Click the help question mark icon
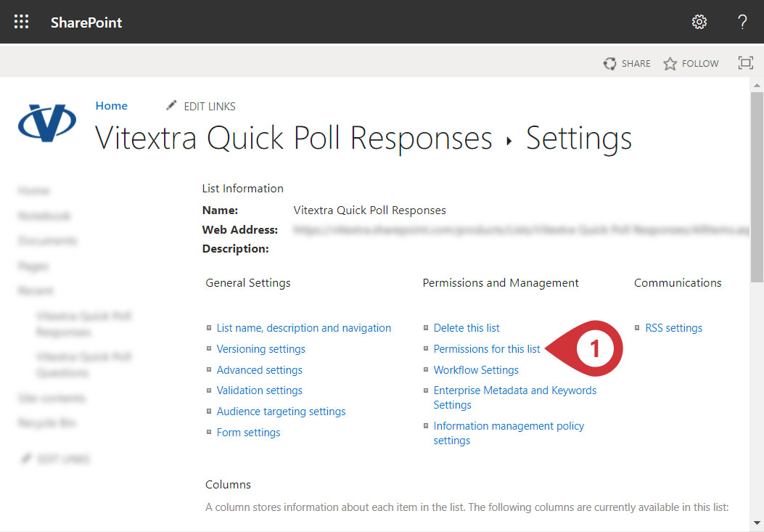This screenshot has width=764, height=532. 742,22
